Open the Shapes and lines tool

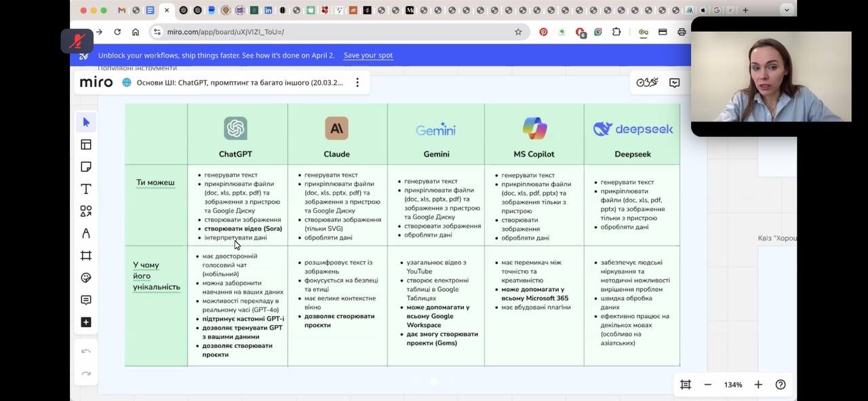(86, 211)
